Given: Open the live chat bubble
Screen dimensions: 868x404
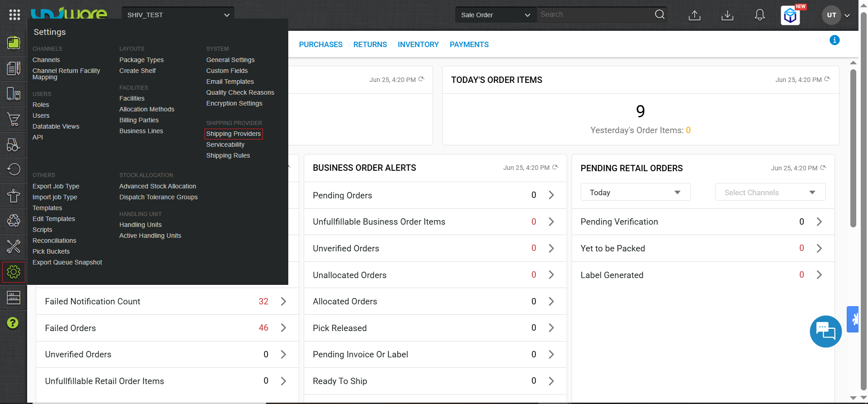Looking at the screenshot, I should tap(825, 332).
